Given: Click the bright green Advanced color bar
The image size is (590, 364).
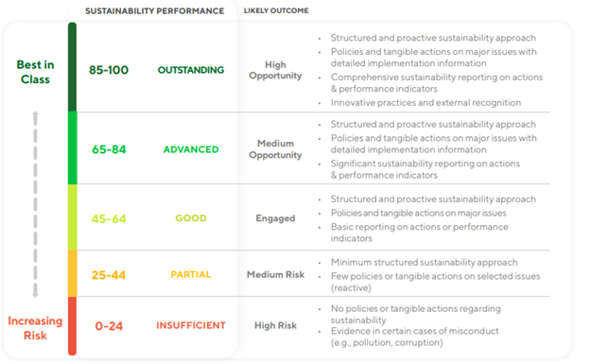Looking at the screenshot, I should (72, 147).
